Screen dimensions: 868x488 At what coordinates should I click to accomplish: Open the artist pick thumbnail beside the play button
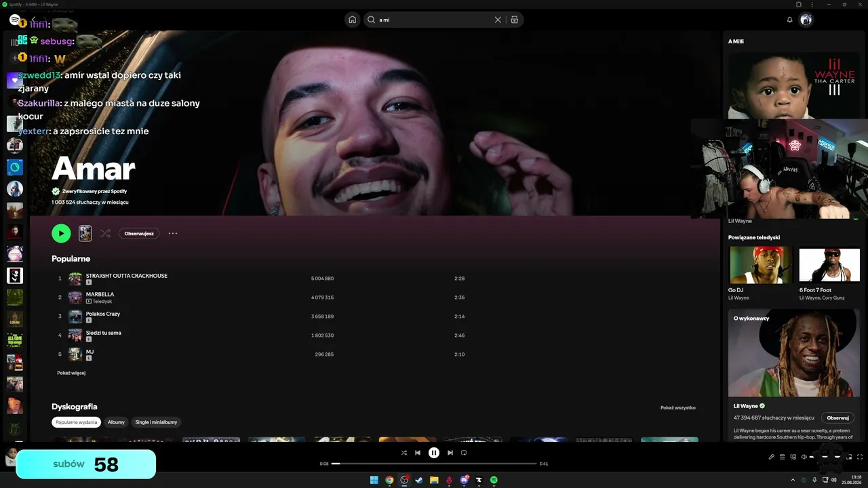(85, 233)
